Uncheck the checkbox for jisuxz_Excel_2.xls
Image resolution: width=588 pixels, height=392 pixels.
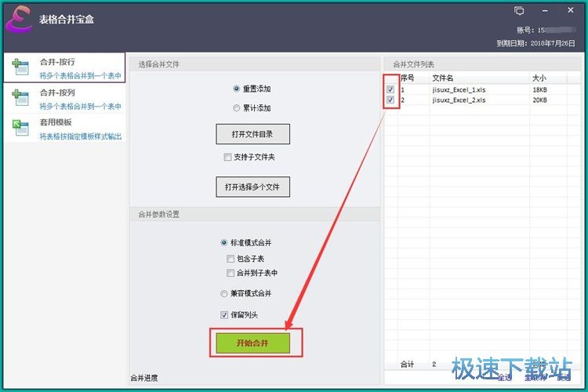390,100
